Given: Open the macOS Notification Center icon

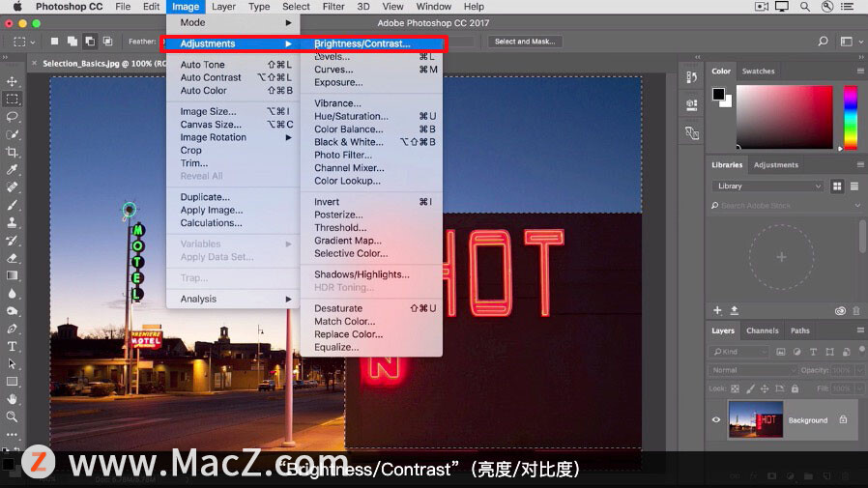Looking at the screenshot, I should point(847,7).
